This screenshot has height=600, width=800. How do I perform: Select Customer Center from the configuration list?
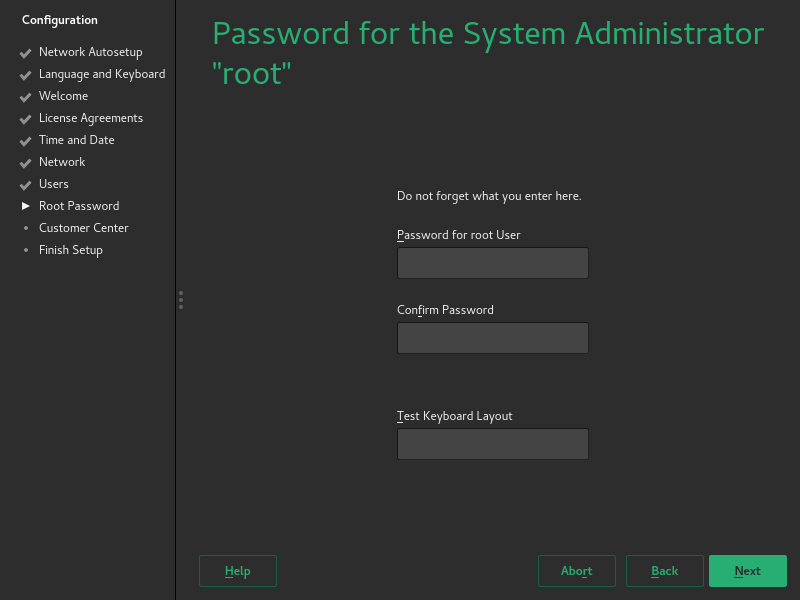(84, 228)
